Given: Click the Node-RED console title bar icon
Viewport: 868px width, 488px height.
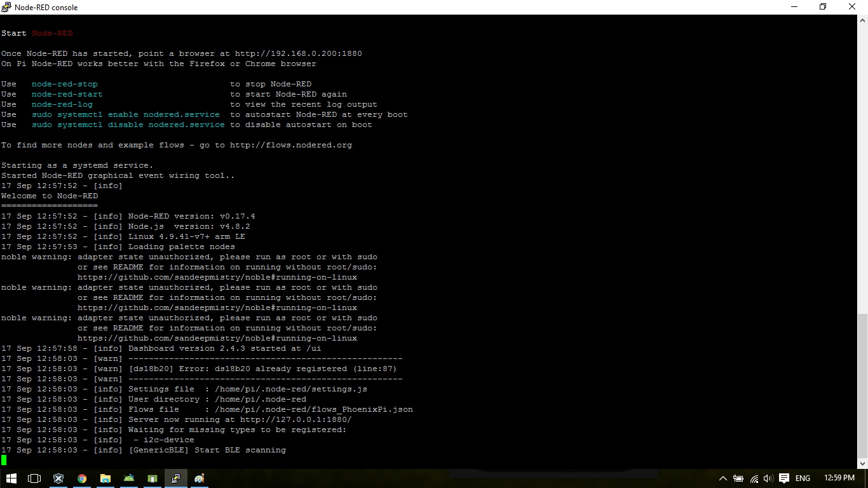Looking at the screenshot, I should (5, 7).
